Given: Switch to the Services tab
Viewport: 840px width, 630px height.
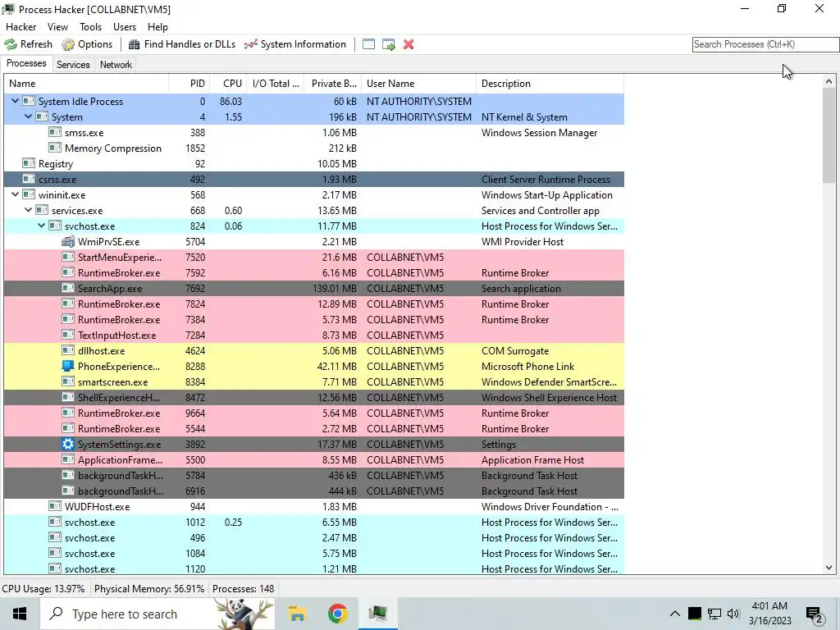Looking at the screenshot, I should click(73, 65).
